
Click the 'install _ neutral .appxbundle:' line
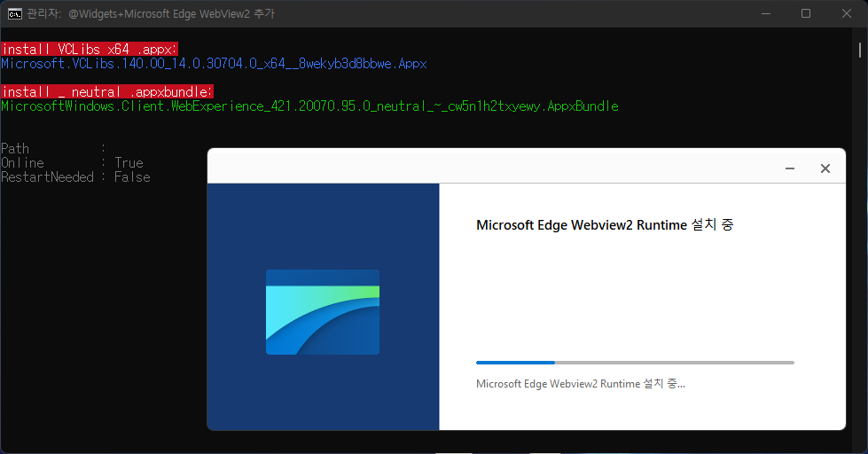click(x=107, y=92)
